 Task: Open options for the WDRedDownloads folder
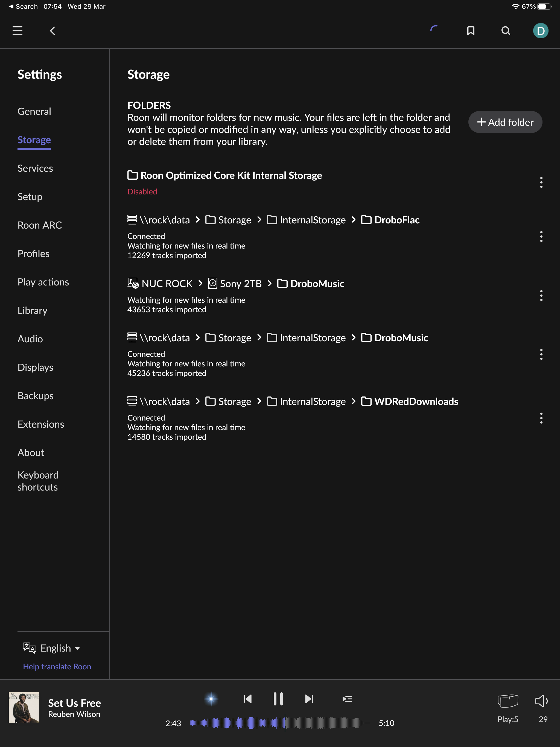coord(541,418)
